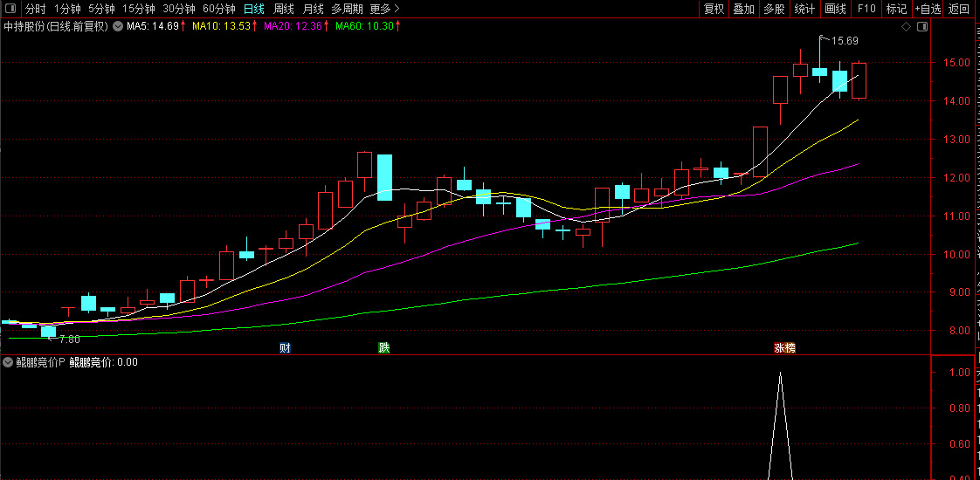Expand the 鲲鹏竞价P indicator dropdown arrow

point(8,362)
